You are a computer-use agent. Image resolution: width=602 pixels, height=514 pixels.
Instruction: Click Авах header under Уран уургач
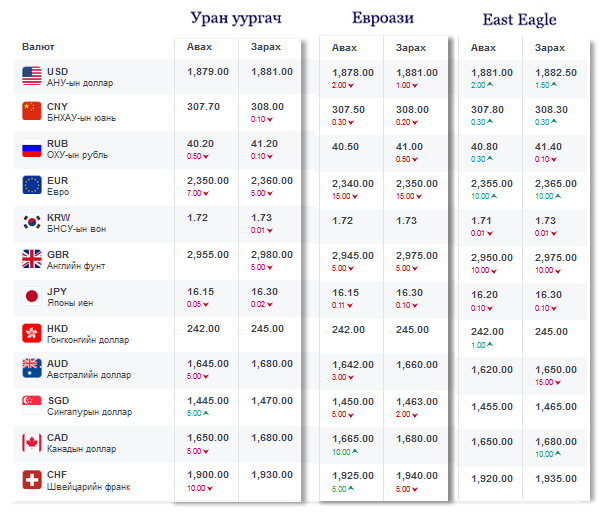pyautogui.click(x=199, y=47)
